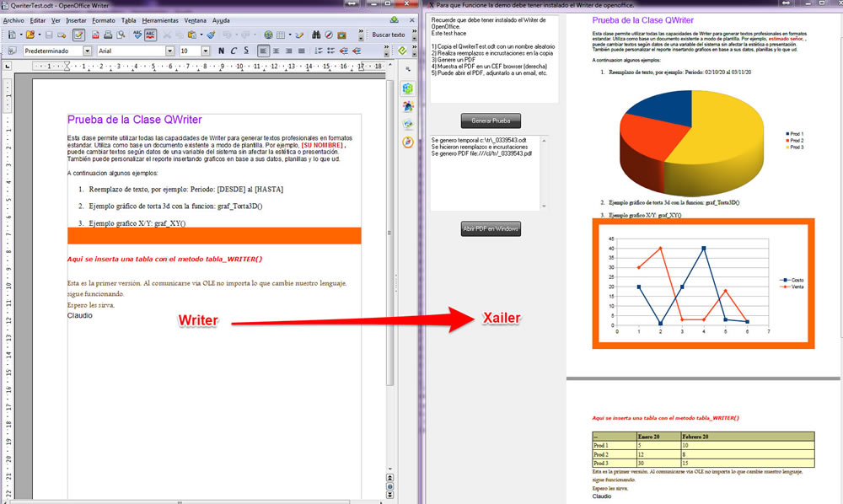Image resolution: width=843 pixels, height=504 pixels.
Task: Click the sidebar Navigator compass icon
Action: 408,142
